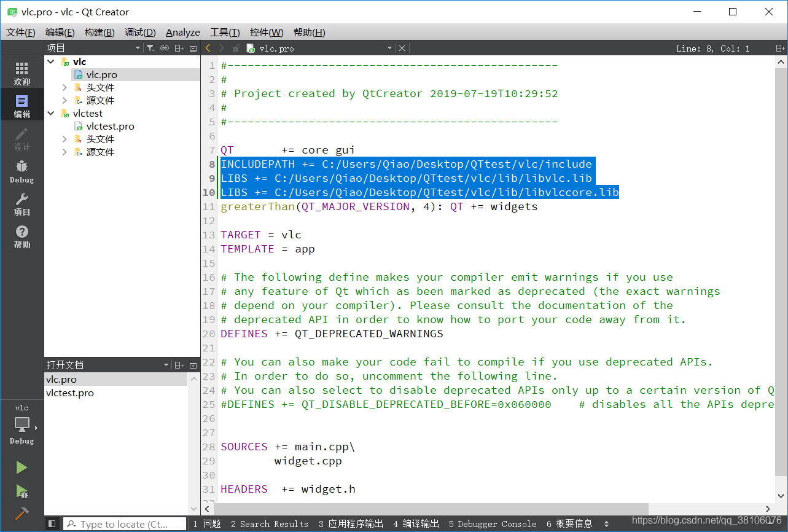Select vlctest.pro in the open documents list
Image resolution: width=788 pixels, height=532 pixels.
[x=116, y=393]
